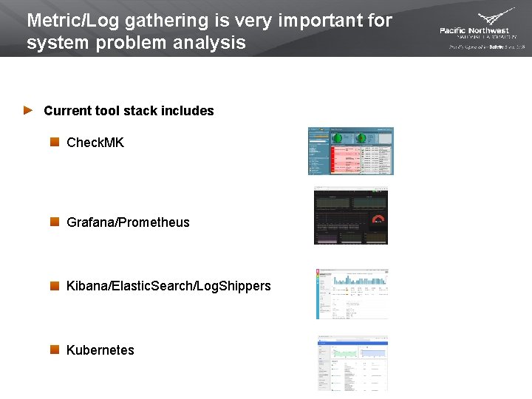This screenshot has width=532, height=399.
Task: Click the slide title about Metric/Log gathering
Action: tap(209, 31)
